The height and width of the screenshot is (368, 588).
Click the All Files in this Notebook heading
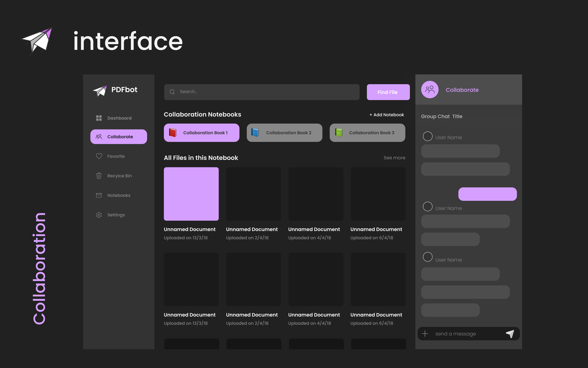coord(201,158)
